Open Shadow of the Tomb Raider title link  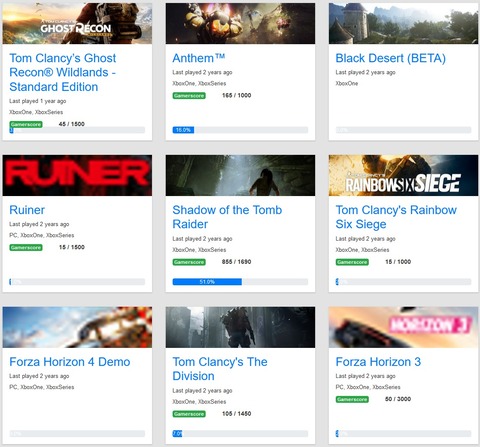coord(227,217)
